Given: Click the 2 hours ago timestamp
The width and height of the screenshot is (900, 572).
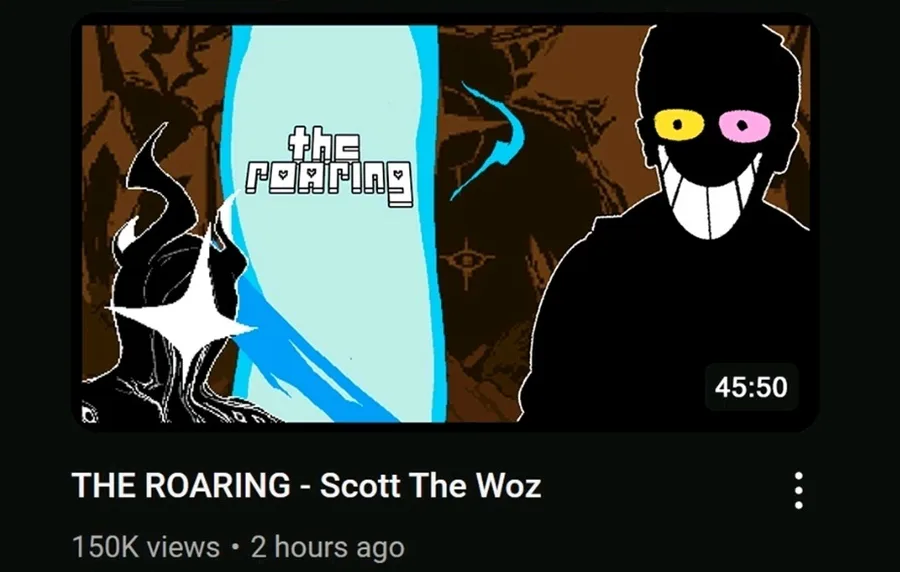Looking at the screenshot, I should pos(328,546).
